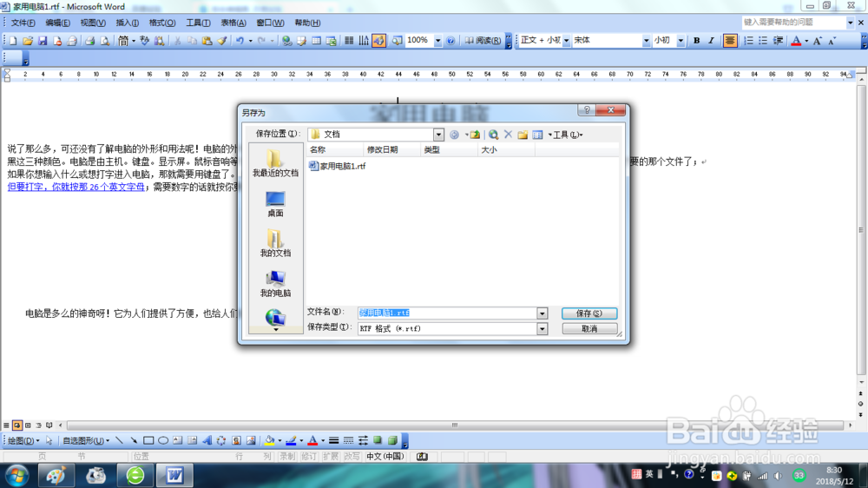
Task: Click the Insert Excel worksheet icon
Action: coord(331,41)
